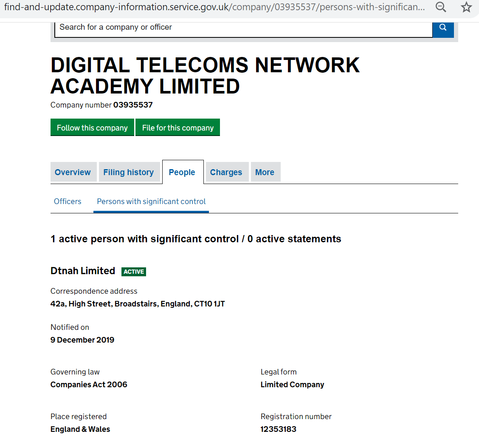
Task: Bookmark this page with the star icon
Action: (466, 7)
